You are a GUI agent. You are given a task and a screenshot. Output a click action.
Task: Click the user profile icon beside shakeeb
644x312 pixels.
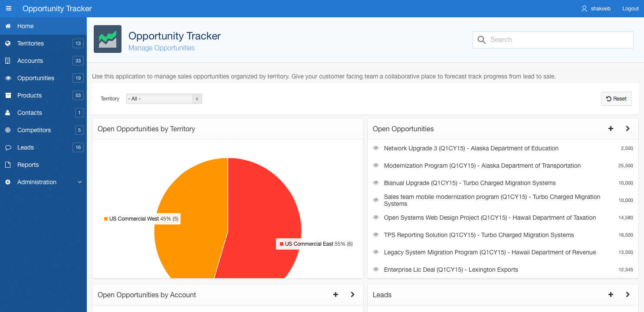pos(584,9)
